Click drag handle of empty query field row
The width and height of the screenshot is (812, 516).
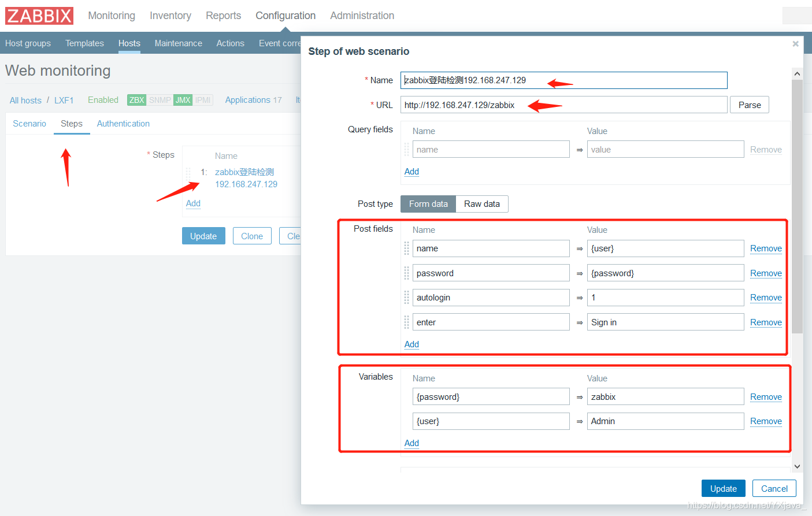click(406, 149)
